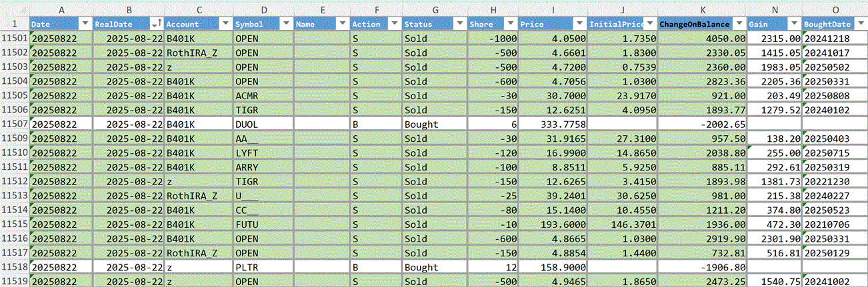Open the RealDate column sort filter arrow
Viewport: 868px width, 287px height.
[156, 24]
